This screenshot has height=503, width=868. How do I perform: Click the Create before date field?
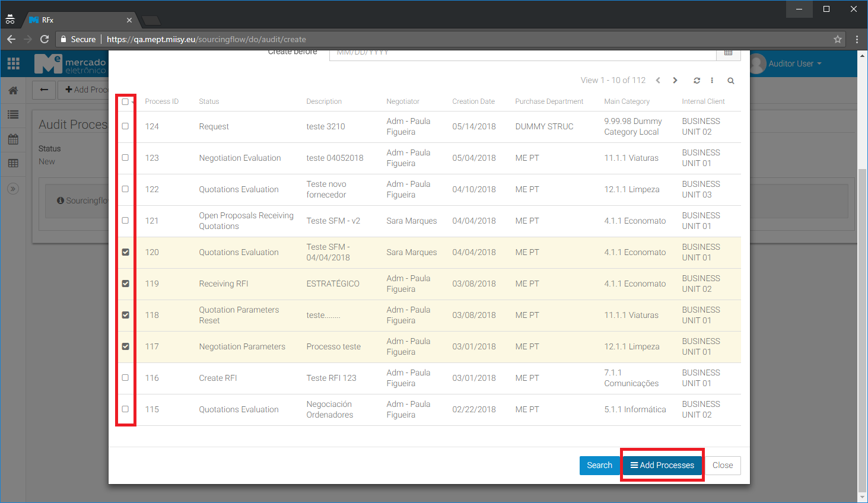click(522, 54)
